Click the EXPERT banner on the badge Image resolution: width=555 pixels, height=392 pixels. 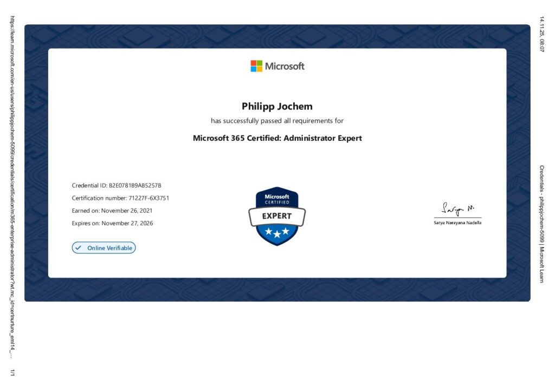point(277,216)
